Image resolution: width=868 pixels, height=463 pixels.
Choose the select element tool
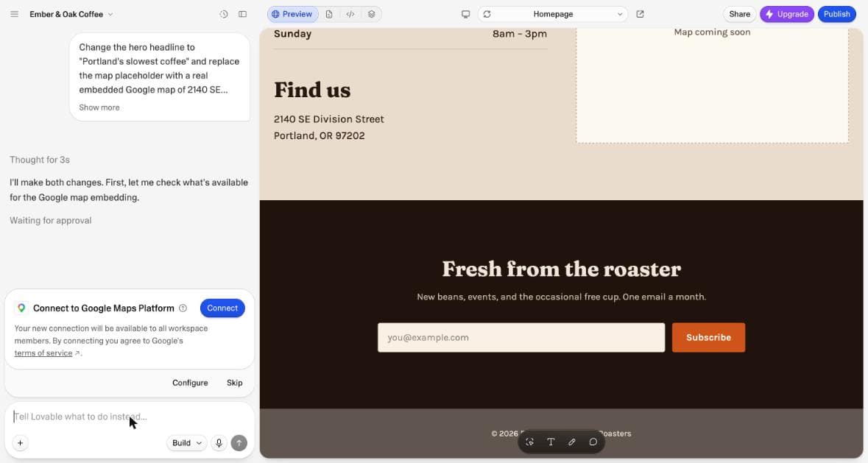(530, 442)
